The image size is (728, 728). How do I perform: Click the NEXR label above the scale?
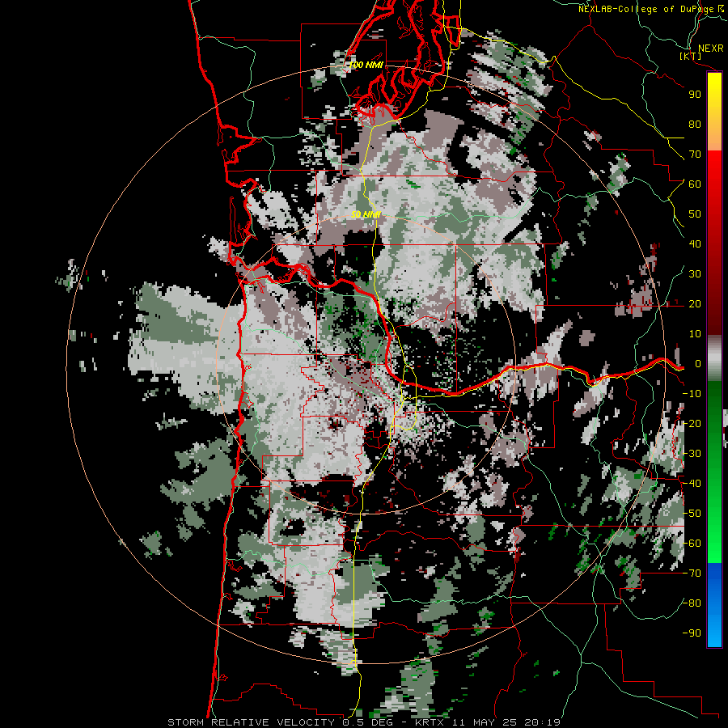710,49
